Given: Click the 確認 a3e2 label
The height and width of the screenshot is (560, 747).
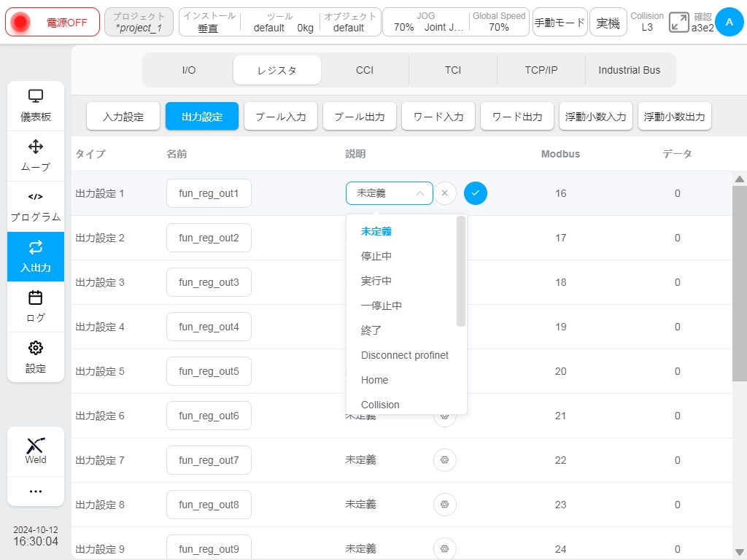Looking at the screenshot, I should pos(703,23).
